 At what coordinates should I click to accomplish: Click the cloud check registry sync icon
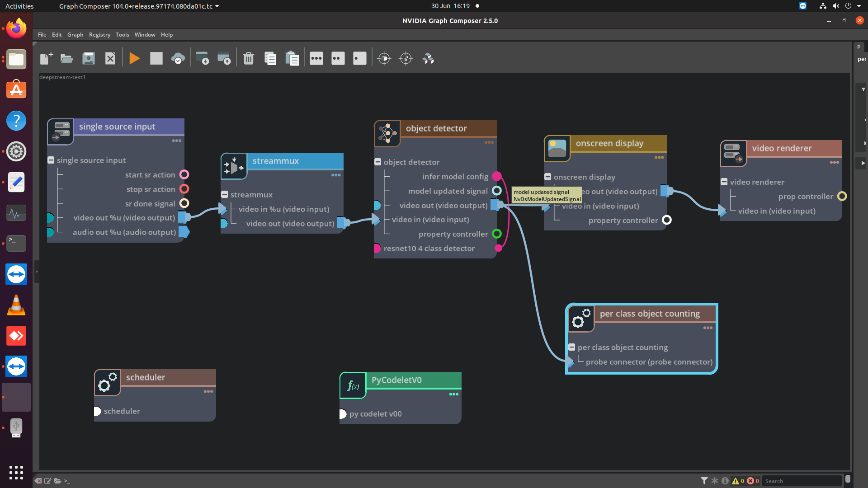[178, 58]
